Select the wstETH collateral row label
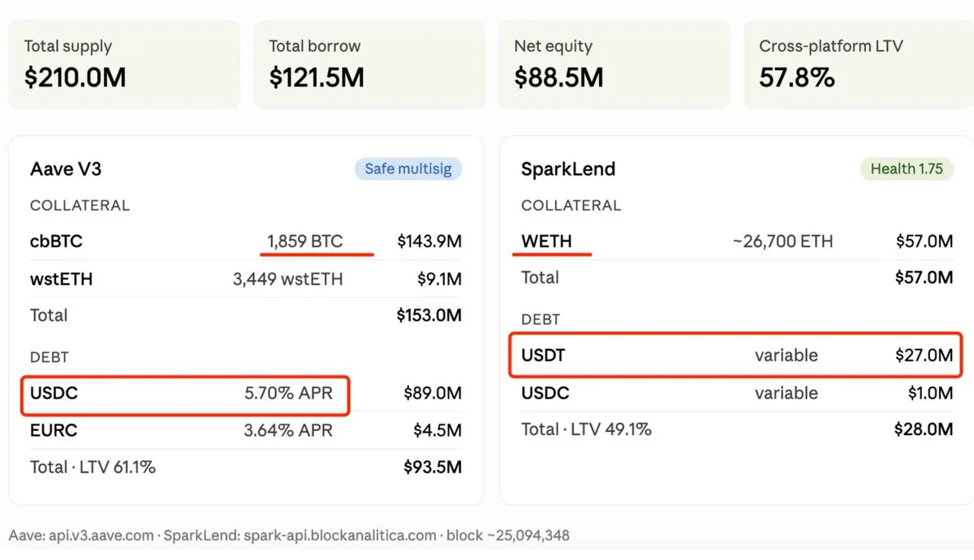 click(x=62, y=279)
